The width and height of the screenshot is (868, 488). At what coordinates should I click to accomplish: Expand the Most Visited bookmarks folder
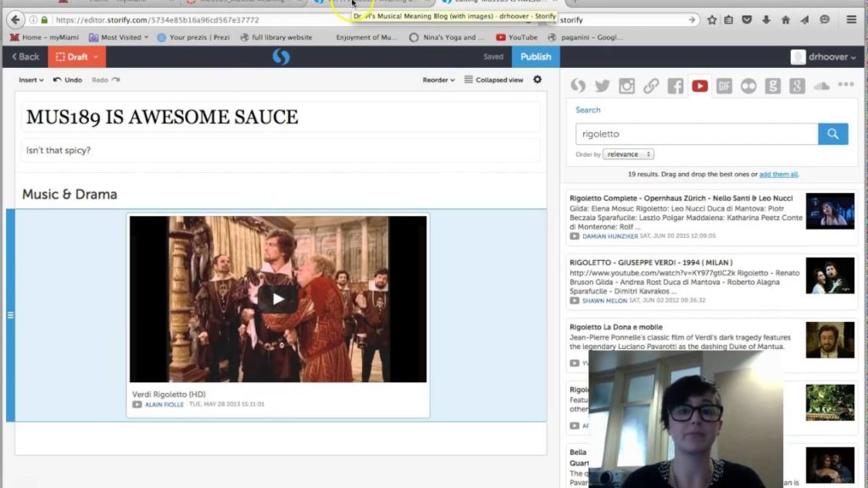(x=119, y=37)
